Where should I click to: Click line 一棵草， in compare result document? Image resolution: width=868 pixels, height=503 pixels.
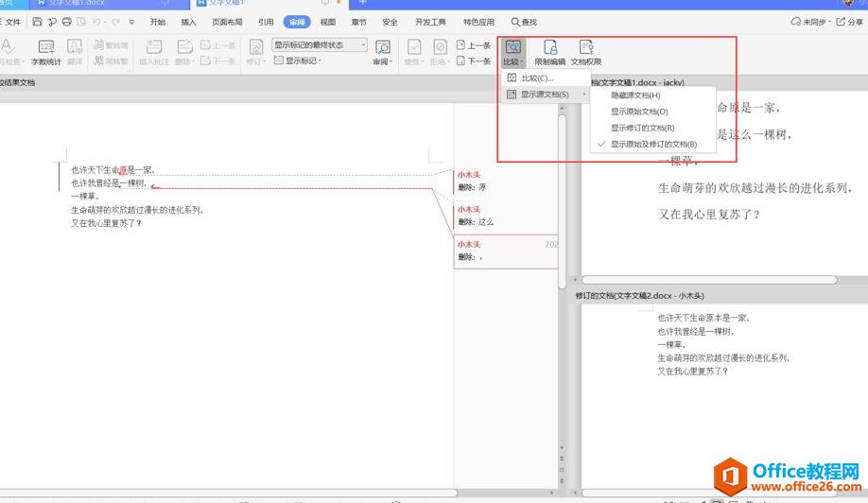coord(85,197)
